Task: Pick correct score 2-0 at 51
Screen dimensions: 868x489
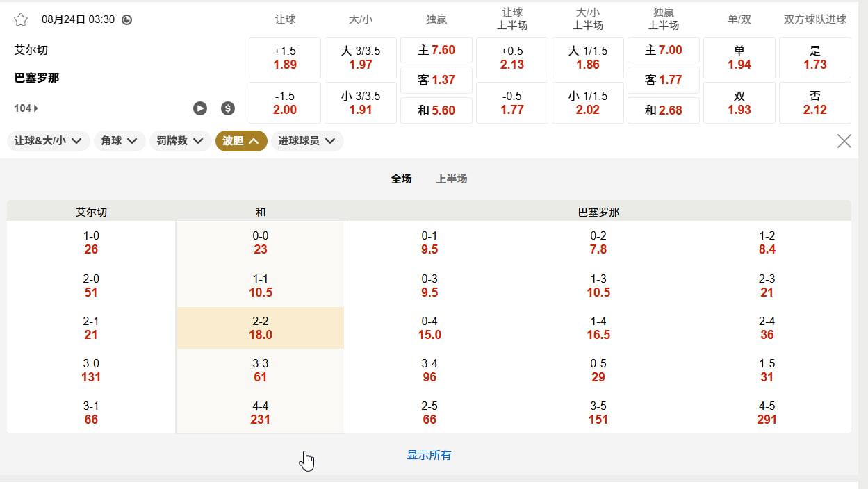Action: pos(91,285)
